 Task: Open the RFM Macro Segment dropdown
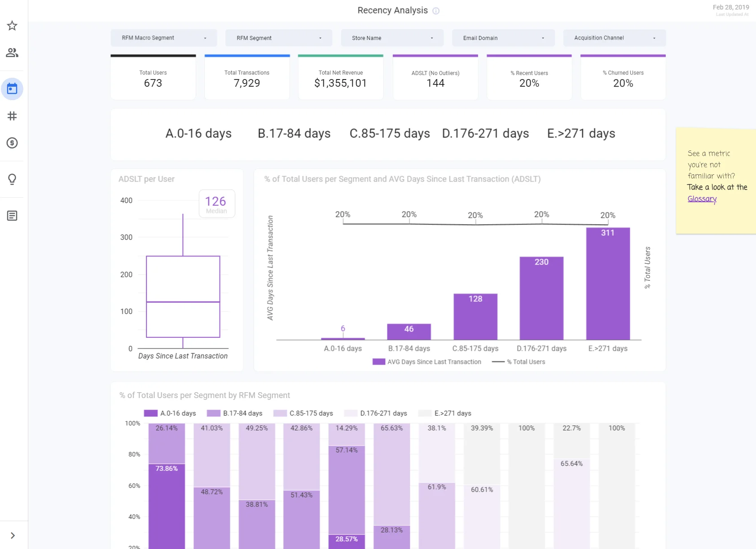pos(164,38)
